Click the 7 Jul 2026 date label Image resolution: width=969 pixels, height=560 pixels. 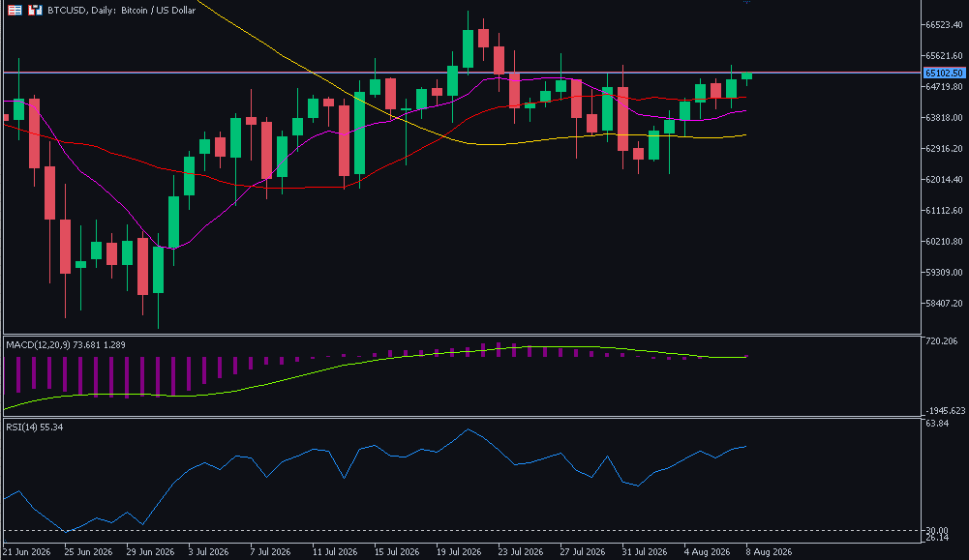(270, 551)
